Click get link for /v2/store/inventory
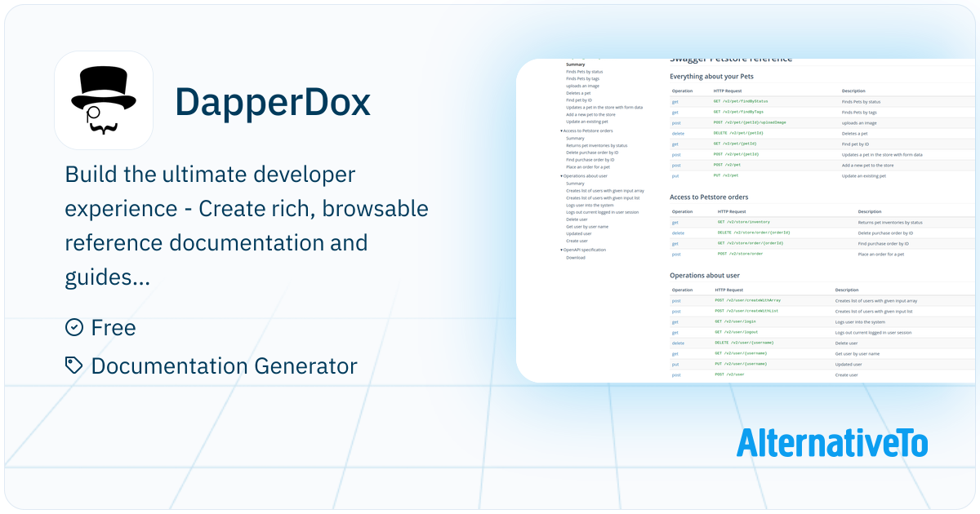Image resolution: width=980 pixels, height=514 pixels. (x=675, y=222)
